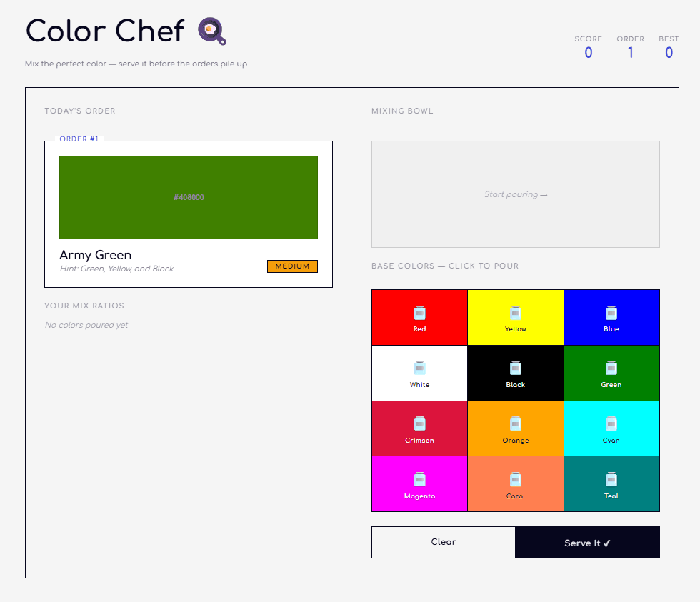
Task: Pour the Teal paint jar
Action: click(x=611, y=483)
